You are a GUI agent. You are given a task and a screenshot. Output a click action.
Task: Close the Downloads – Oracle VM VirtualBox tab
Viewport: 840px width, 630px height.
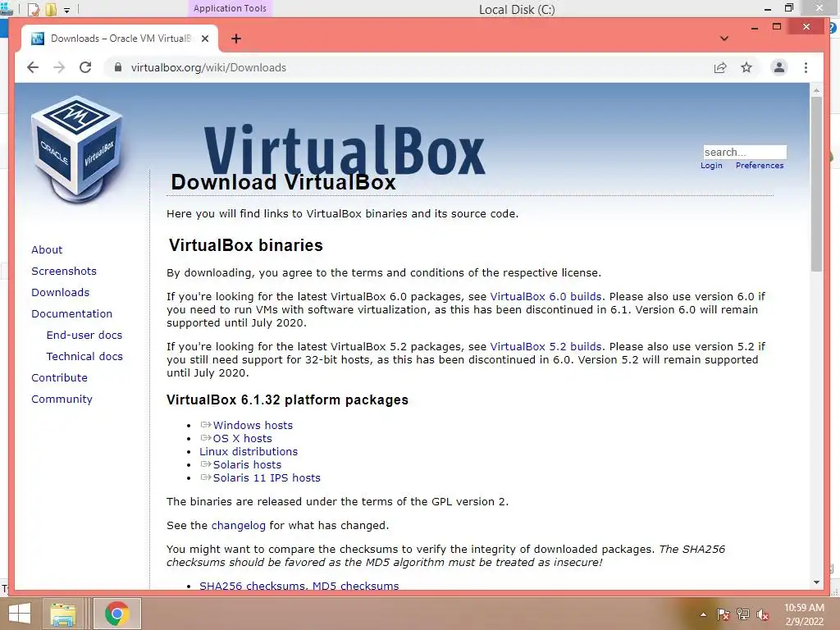(x=204, y=39)
